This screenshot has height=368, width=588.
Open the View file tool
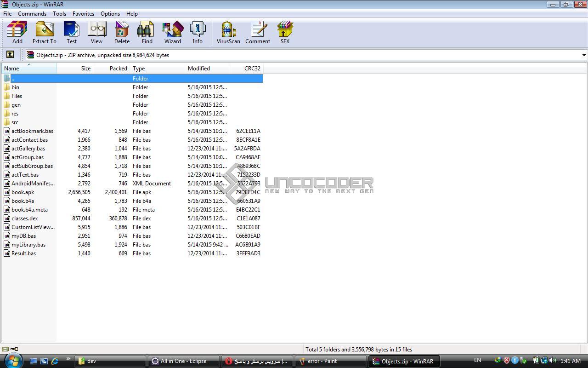(x=96, y=32)
